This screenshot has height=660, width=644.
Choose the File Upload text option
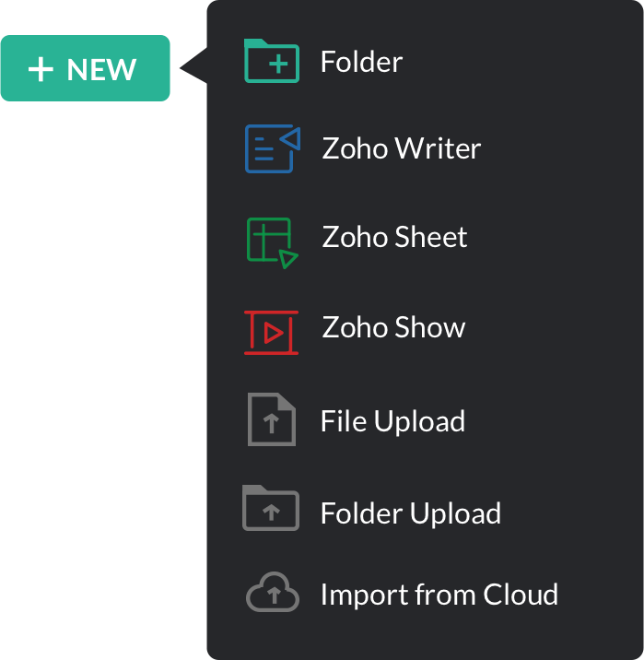click(x=392, y=421)
